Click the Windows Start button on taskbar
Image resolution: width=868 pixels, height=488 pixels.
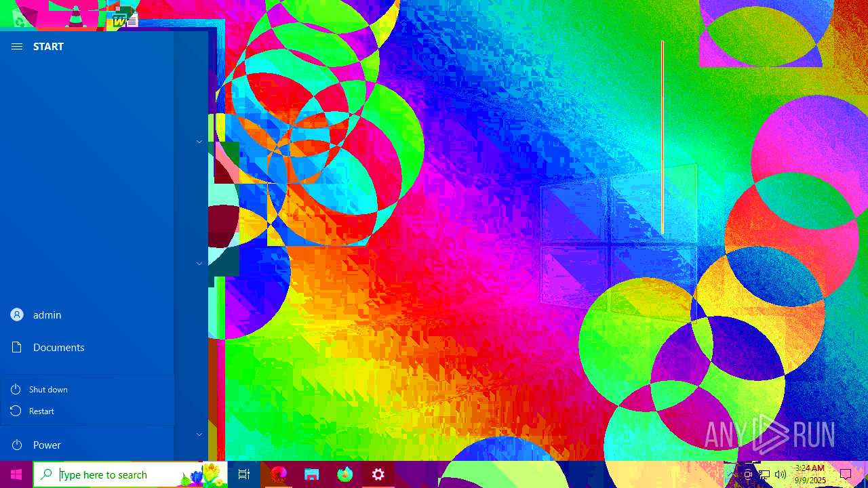pos(16,474)
